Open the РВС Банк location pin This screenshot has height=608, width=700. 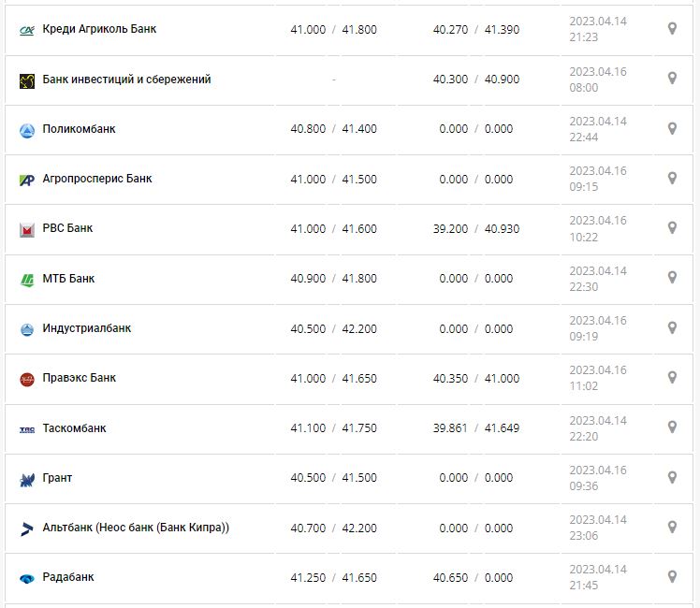(672, 227)
